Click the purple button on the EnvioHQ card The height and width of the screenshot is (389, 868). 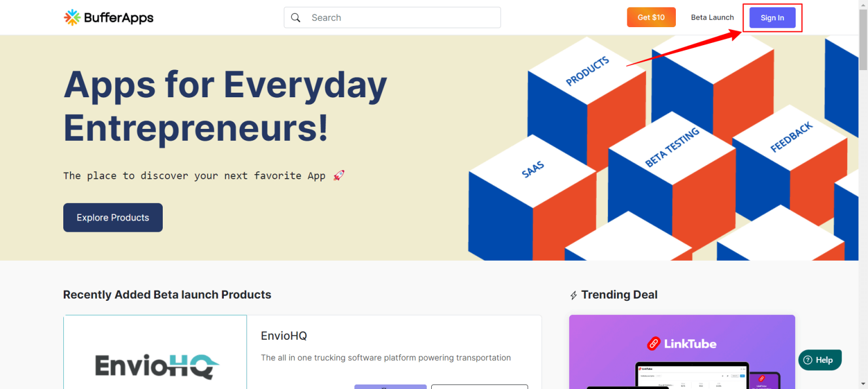(390, 387)
